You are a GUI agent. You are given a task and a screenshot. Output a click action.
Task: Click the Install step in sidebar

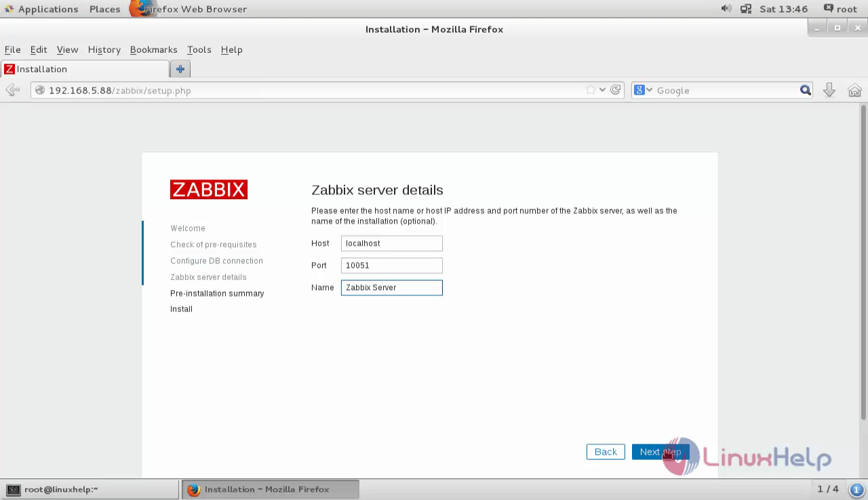[x=181, y=309]
